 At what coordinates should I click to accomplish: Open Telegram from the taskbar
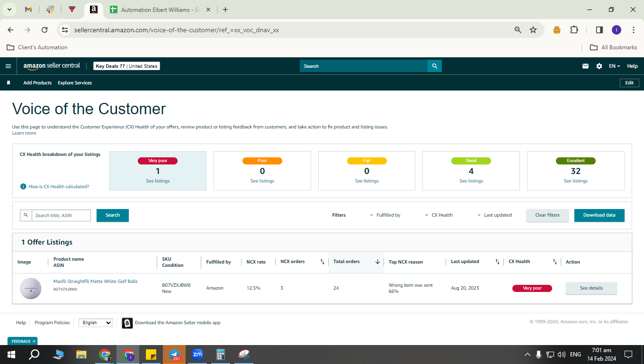click(x=174, y=355)
